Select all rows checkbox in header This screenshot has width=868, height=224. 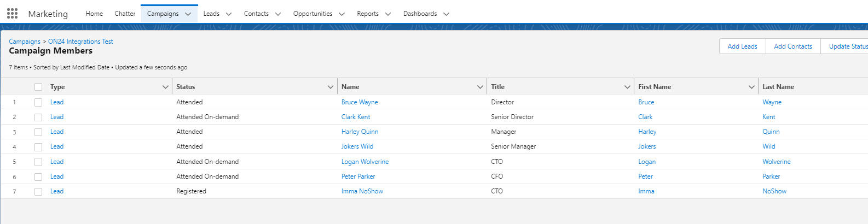[38, 87]
